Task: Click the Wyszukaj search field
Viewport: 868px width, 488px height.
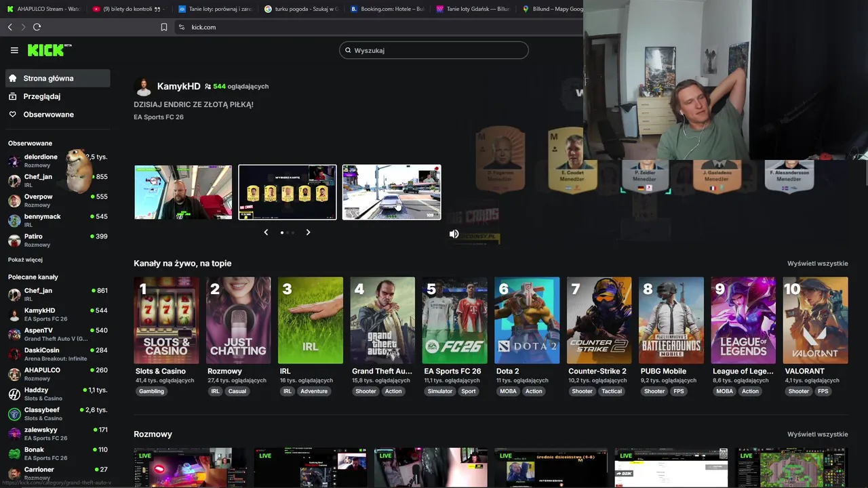Action: pos(434,50)
